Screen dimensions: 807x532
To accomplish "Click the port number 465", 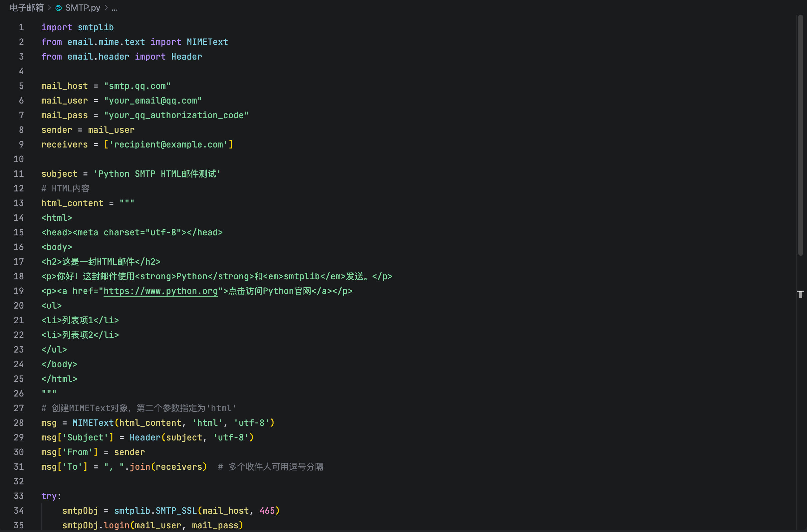I will [x=268, y=510].
